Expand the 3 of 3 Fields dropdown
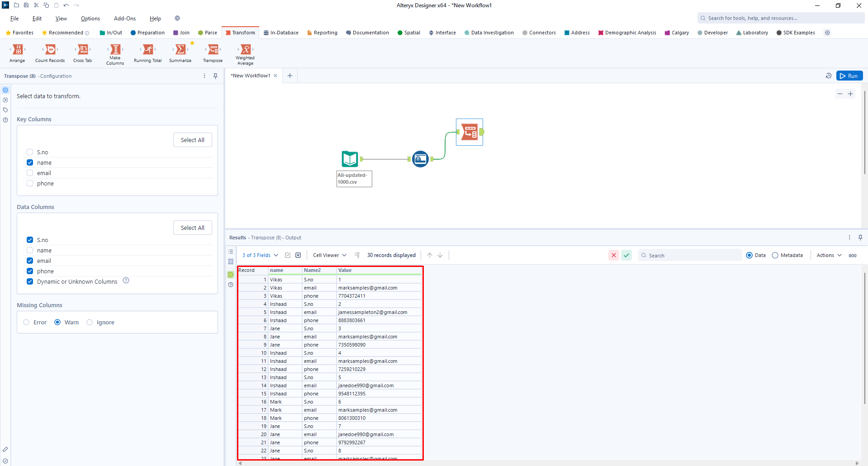868x466 pixels. pyautogui.click(x=260, y=255)
